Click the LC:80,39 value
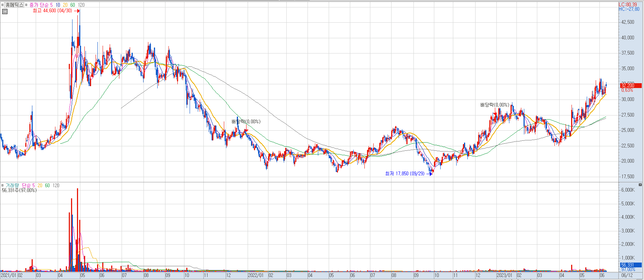 click(628, 5)
